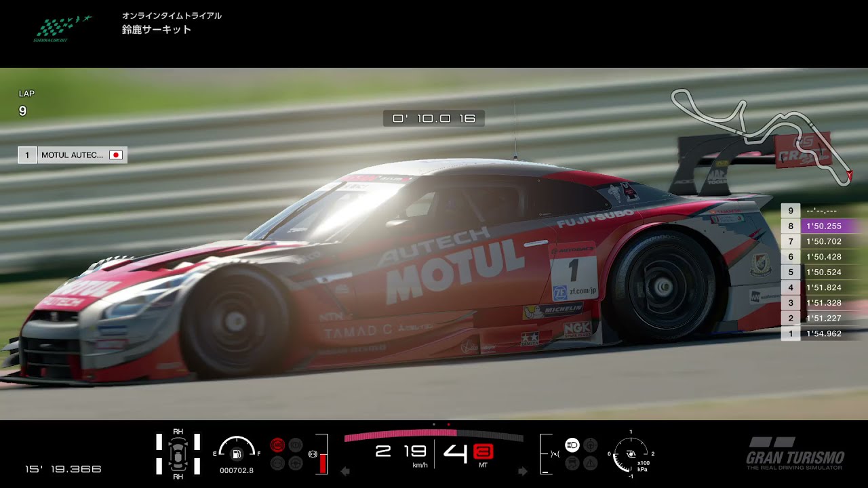Click the rear-left tire wear bar
Screen dimensions: 868x488
(159, 466)
